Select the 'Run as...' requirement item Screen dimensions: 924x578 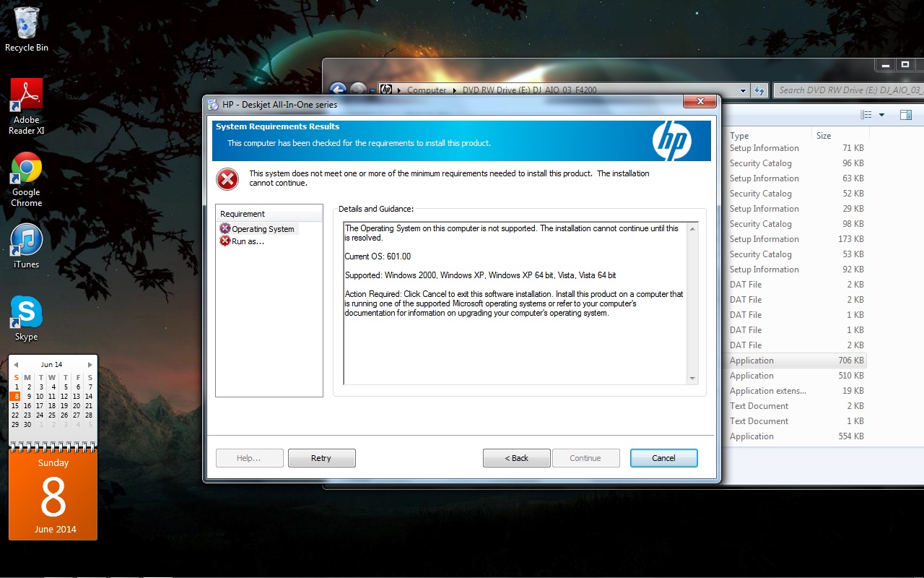pos(248,241)
